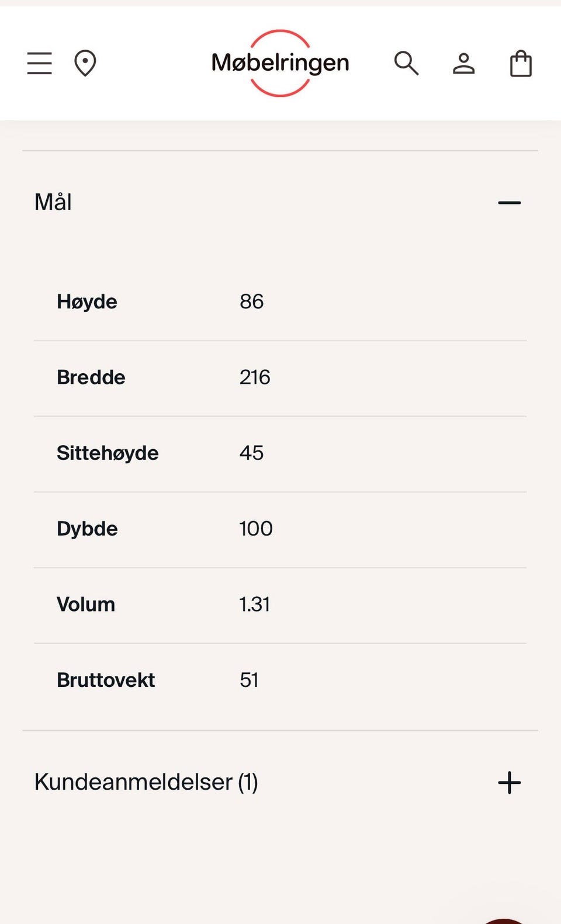
Task: Click the Bruttovekt value 51
Action: click(x=249, y=680)
